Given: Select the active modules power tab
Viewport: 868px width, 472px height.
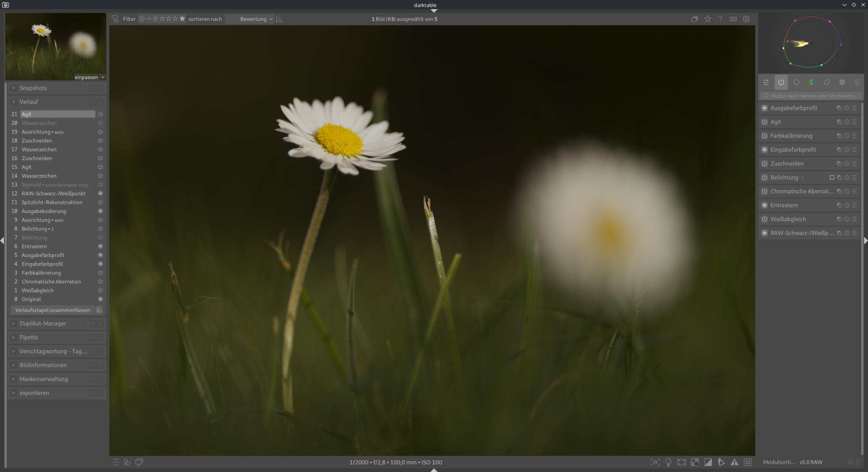Looking at the screenshot, I should click(781, 82).
